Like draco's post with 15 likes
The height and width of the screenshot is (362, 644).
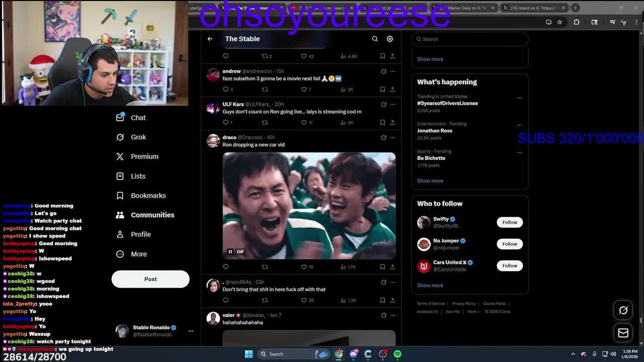(x=304, y=267)
